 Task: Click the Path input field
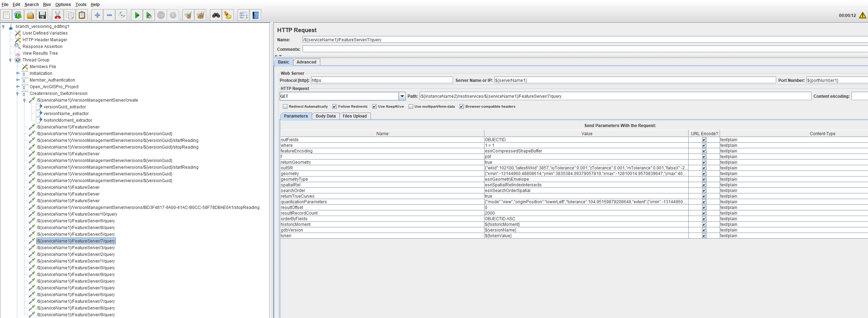tap(615, 96)
